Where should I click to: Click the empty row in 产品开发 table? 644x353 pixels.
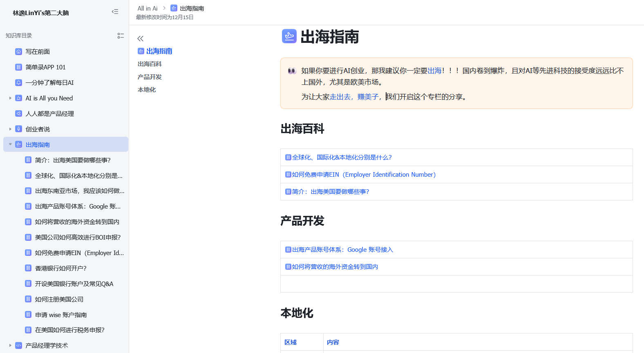pyautogui.click(x=456, y=284)
